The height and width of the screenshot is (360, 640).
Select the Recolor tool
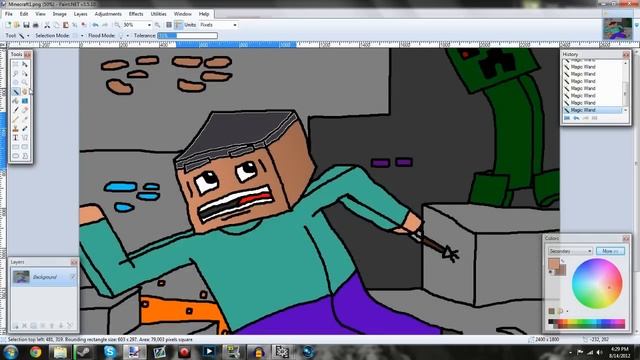(x=25, y=129)
